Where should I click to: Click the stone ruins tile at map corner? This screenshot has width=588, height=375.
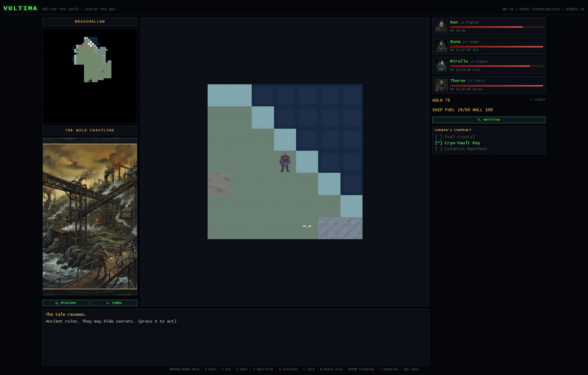point(340,228)
